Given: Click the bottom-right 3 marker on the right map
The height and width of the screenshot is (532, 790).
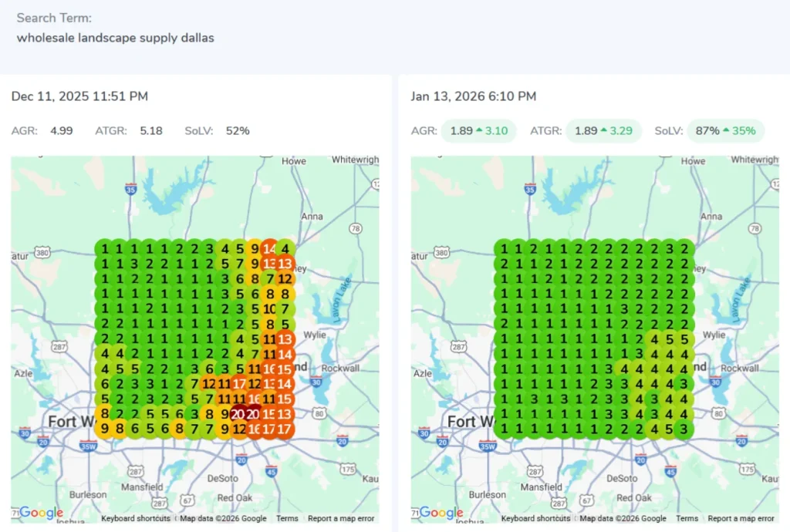Looking at the screenshot, I should pos(684,428).
